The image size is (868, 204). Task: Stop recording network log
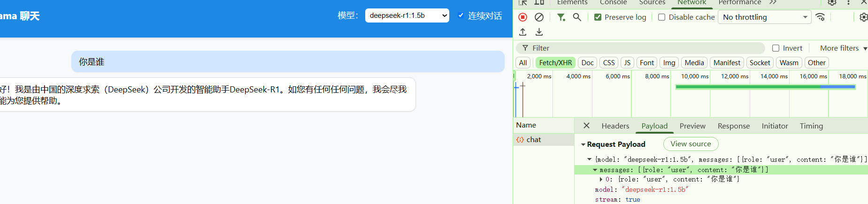coord(522,17)
